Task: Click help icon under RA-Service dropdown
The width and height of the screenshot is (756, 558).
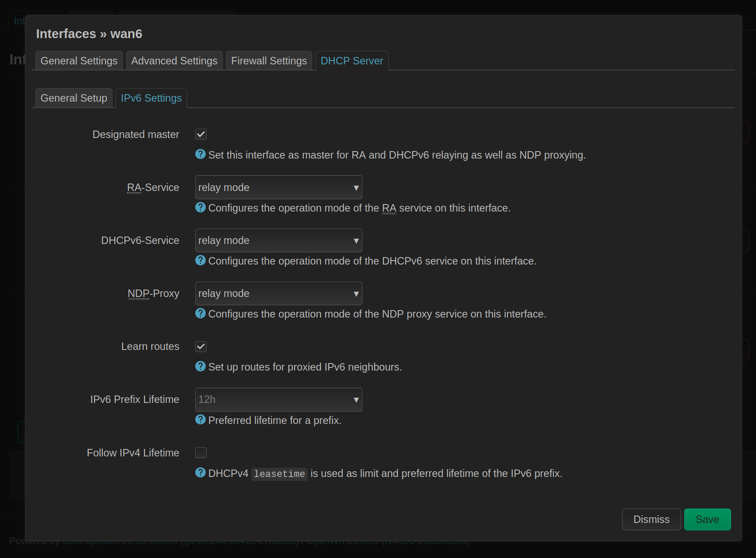Action: (200, 207)
